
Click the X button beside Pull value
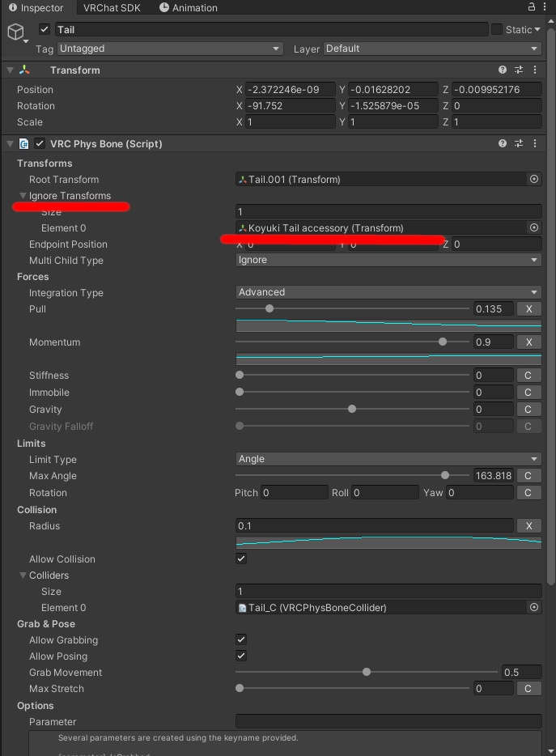528,309
